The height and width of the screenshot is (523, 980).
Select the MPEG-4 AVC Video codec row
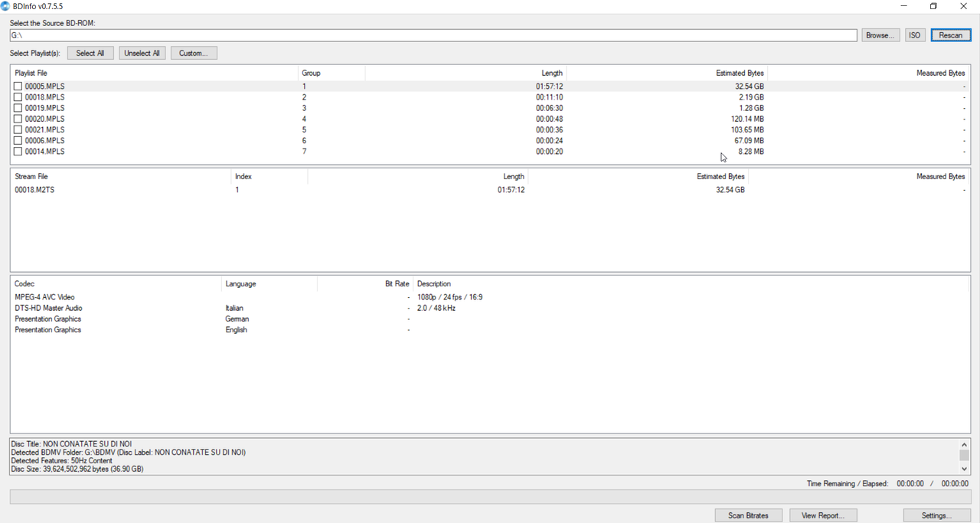[490, 297]
